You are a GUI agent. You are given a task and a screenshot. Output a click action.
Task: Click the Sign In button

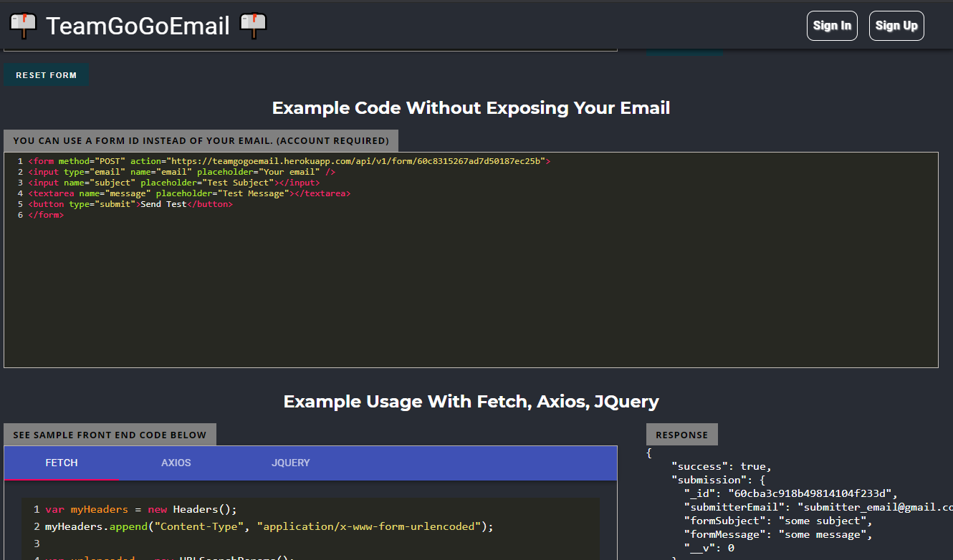click(x=832, y=25)
